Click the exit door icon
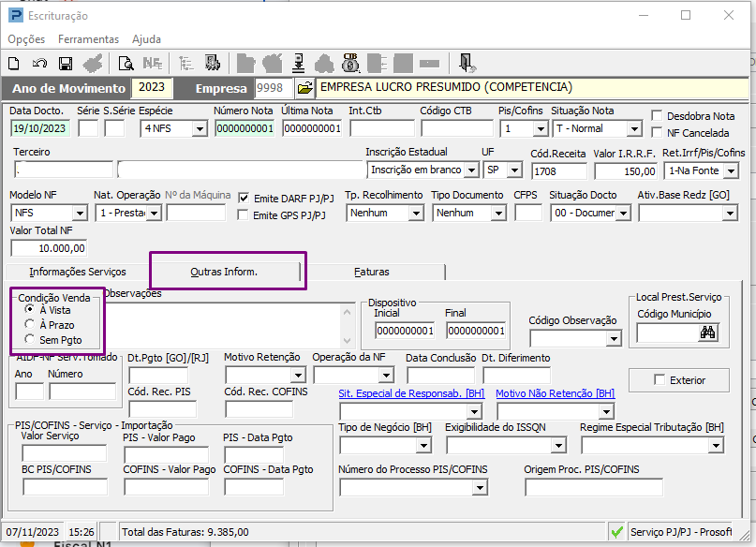Viewport: 756px width, 547px height. pos(467,64)
